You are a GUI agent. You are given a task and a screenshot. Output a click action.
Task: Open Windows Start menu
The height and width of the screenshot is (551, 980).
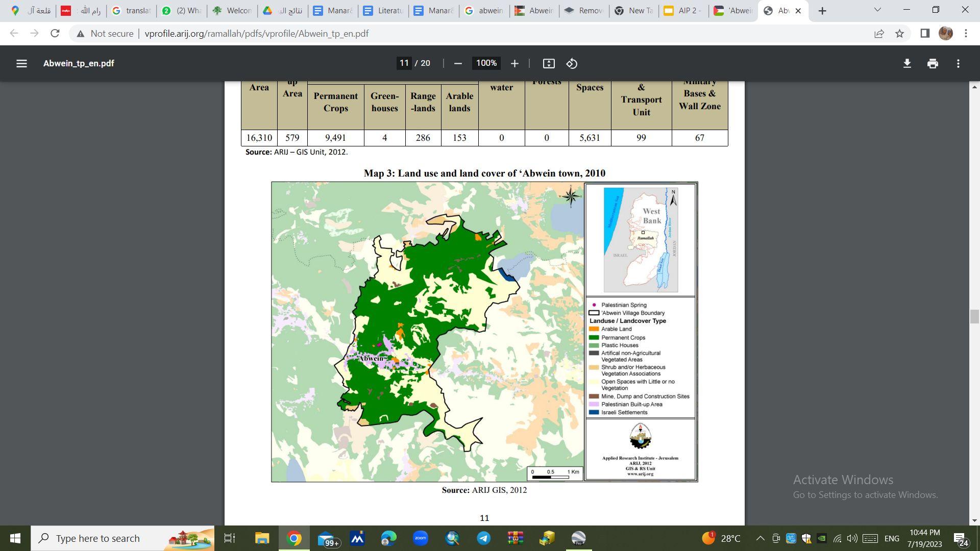15,538
